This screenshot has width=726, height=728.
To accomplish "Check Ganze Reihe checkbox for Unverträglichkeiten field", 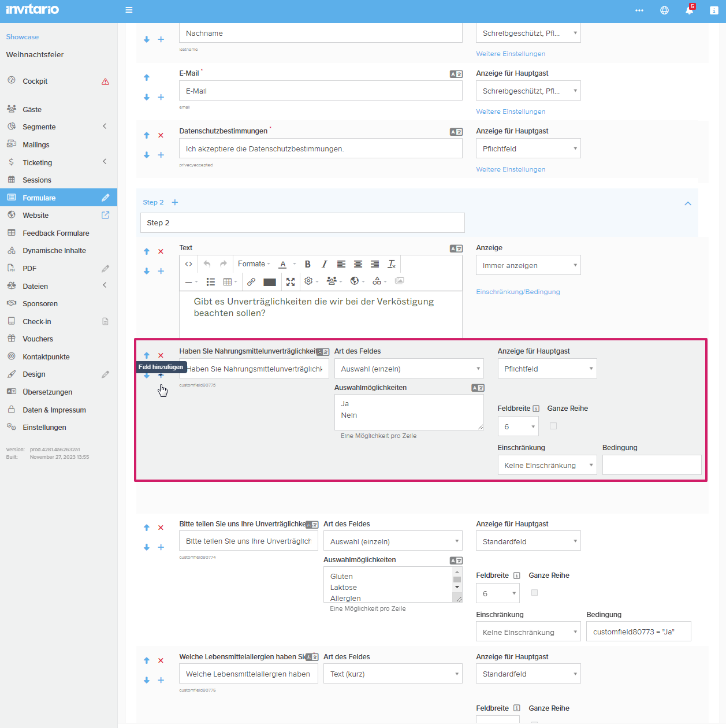I will pos(534,593).
